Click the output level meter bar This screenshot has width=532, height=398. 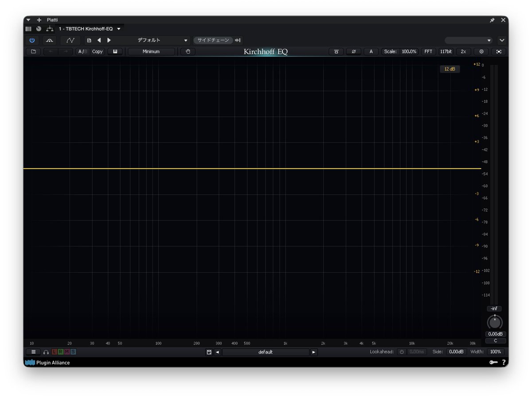pyautogui.click(x=494, y=184)
